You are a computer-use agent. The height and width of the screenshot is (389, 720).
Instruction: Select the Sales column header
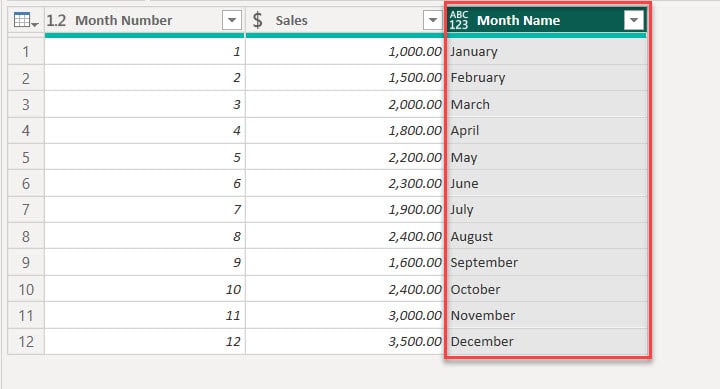tap(345, 20)
